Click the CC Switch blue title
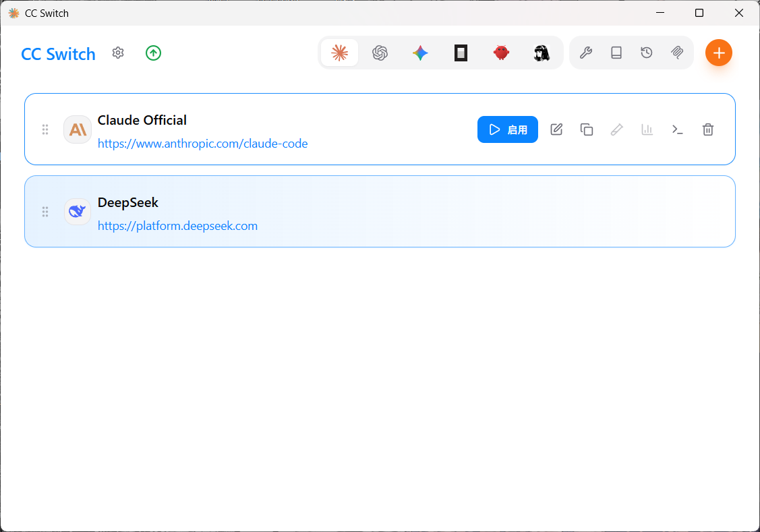 (58, 54)
